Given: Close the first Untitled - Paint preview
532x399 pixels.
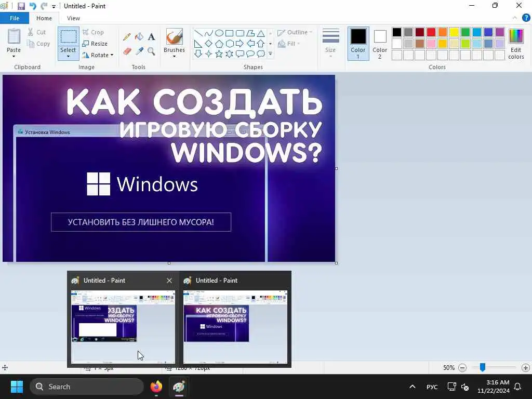Looking at the screenshot, I should pyautogui.click(x=169, y=280).
